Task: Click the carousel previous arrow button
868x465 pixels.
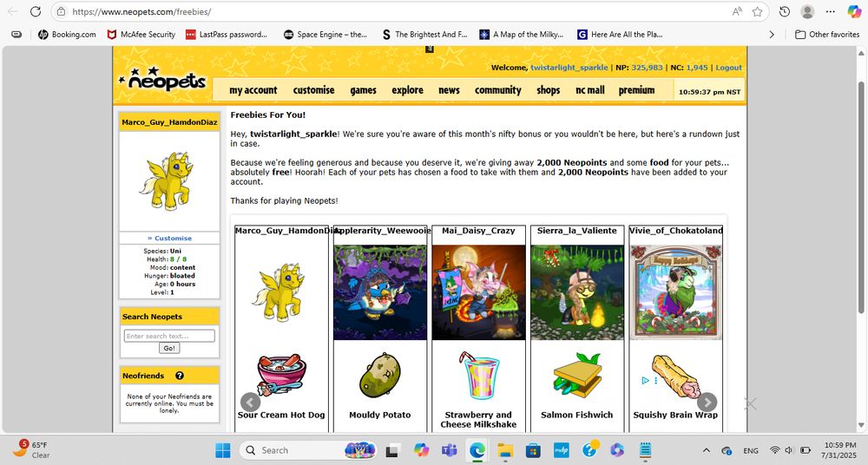Action: click(250, 402)
